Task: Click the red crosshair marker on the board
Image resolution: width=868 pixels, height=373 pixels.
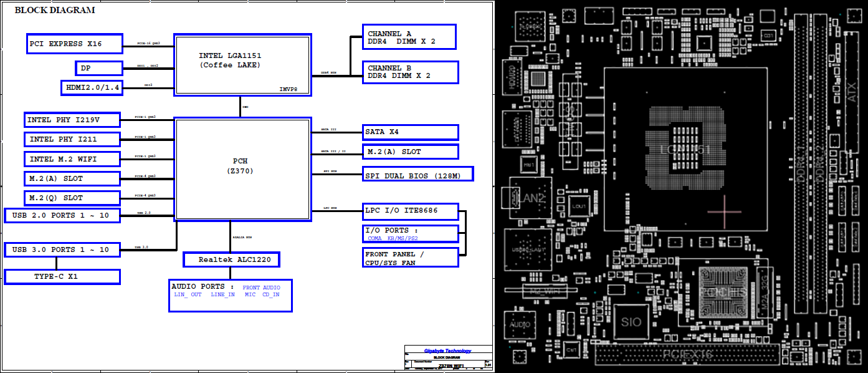Action: coord(725,211)
